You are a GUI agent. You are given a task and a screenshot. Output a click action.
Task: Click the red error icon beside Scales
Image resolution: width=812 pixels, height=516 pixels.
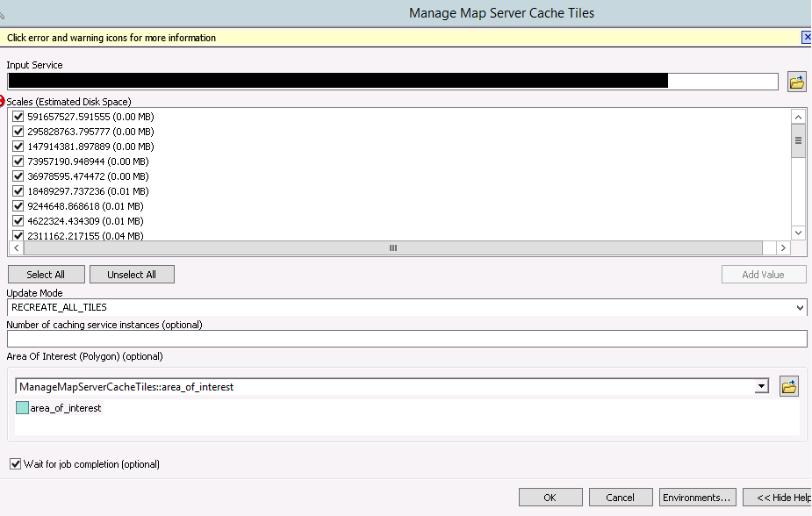[3, 102]
